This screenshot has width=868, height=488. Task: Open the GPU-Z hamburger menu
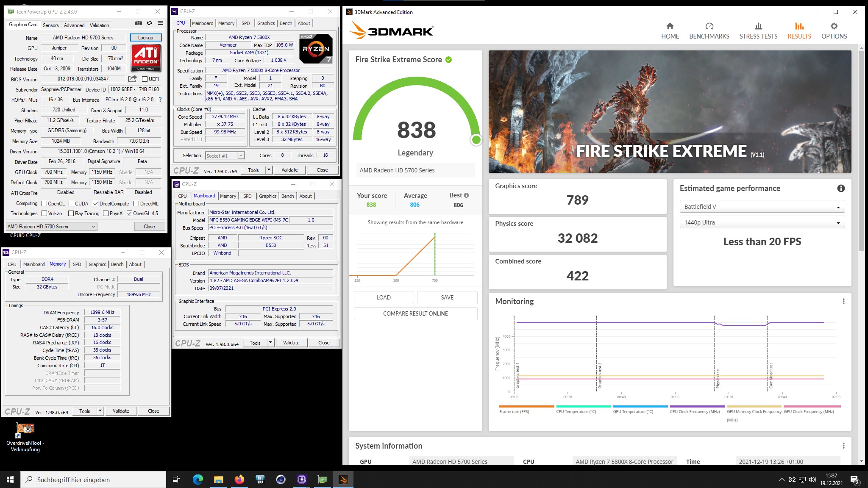(160, 23)
